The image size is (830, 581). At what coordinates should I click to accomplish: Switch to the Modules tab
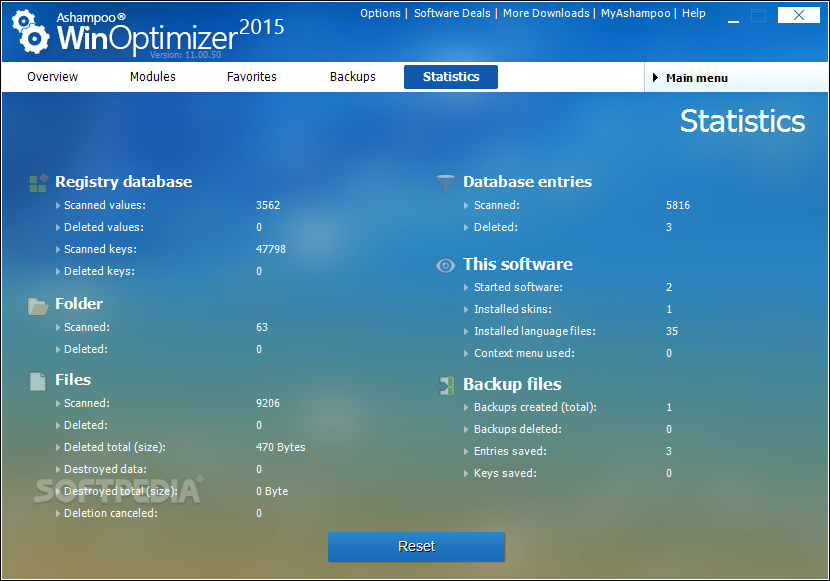click(152, 77)
